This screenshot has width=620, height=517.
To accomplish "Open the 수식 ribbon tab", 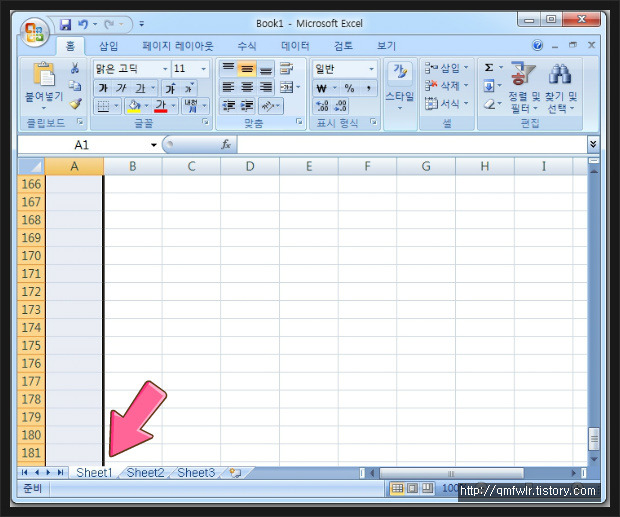I will pos(247,46).
